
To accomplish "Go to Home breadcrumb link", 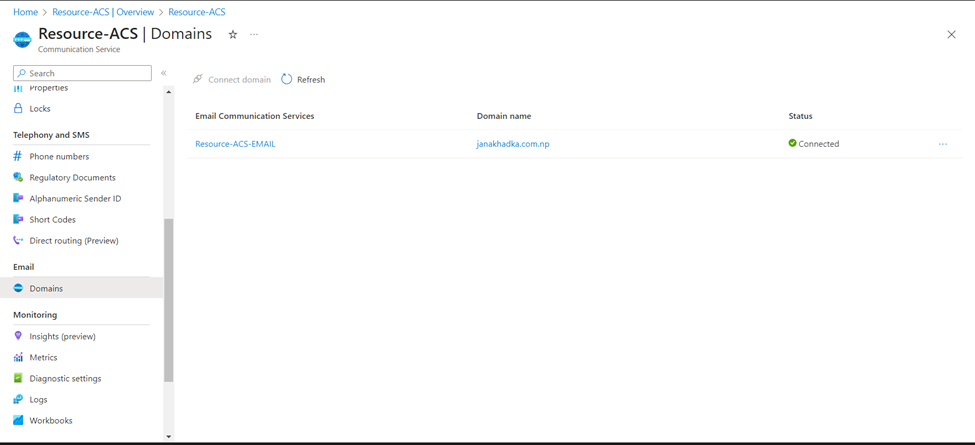I will [x=25, y=12].
